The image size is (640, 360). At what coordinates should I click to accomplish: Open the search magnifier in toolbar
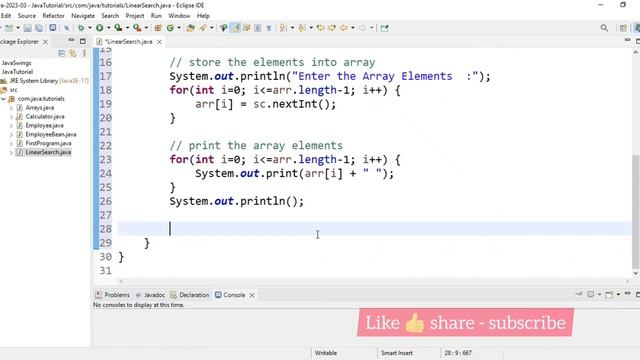(x=604, y=28)
